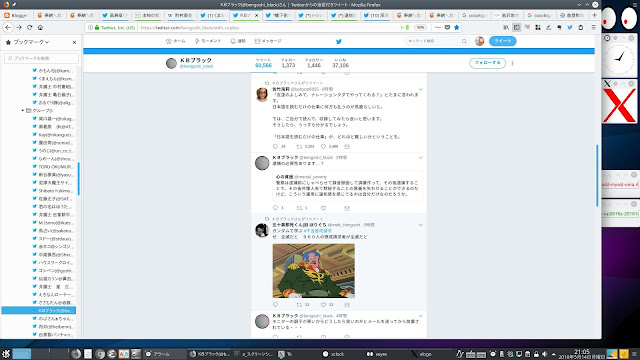Image resolution: width=640 pixels, height=360 pixels.
Task: Open the page actions three-dot menu
Action: click(x=438, y=27)
